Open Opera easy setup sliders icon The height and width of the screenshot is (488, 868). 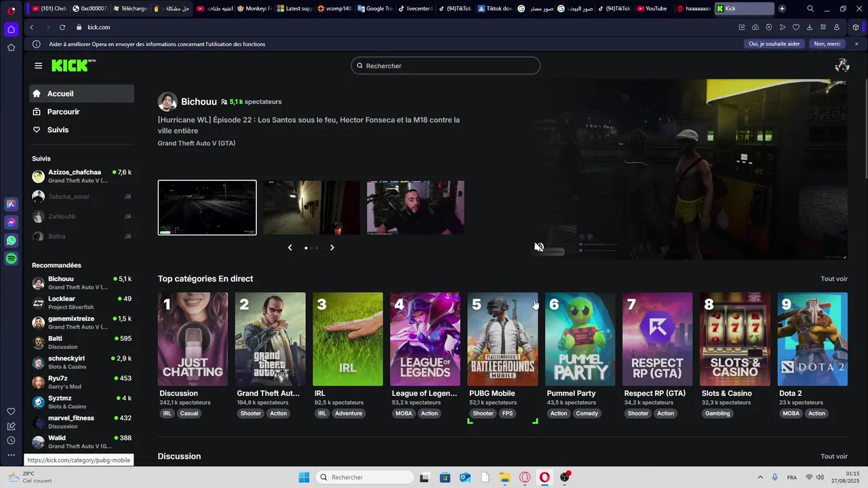point(823,27)
